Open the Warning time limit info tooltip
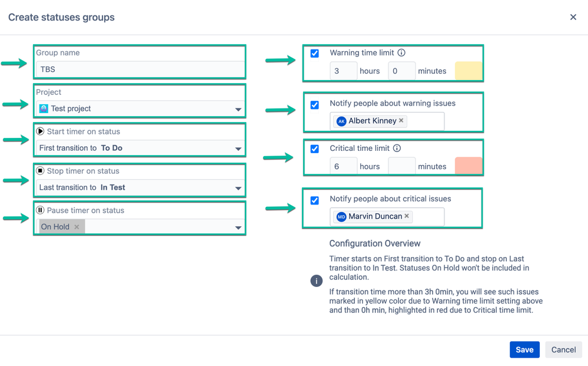 point(401,51)
